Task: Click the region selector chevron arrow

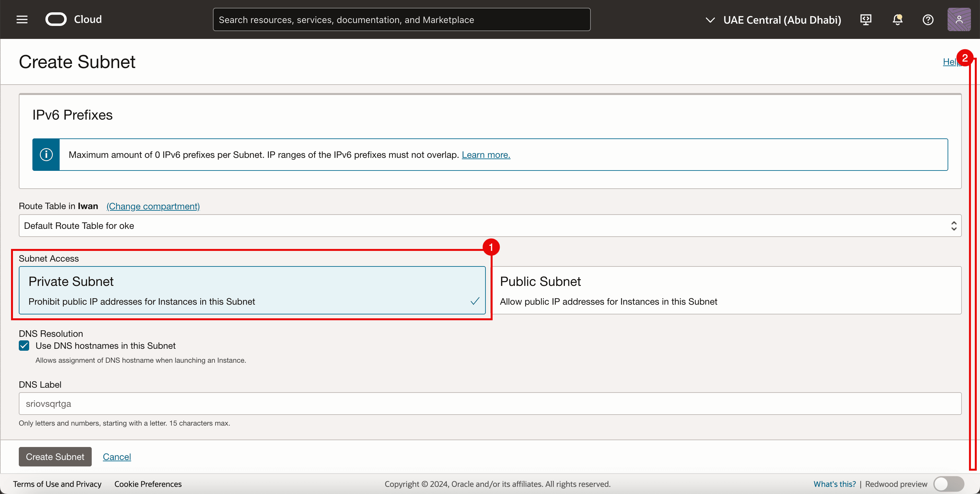Action: pos(710,20)
